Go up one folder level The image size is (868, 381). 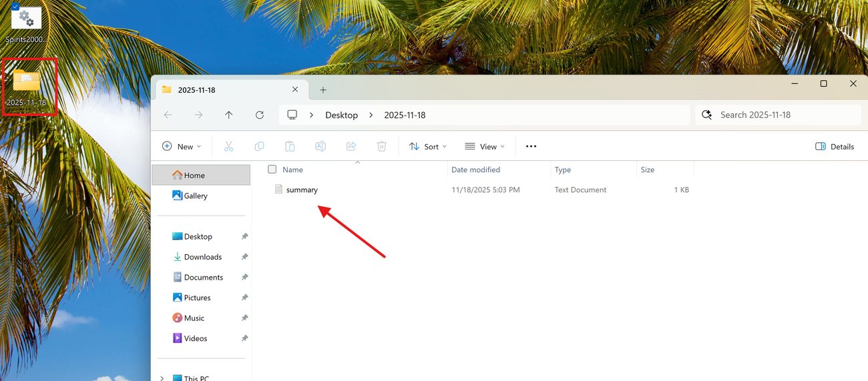click(229, 115)
